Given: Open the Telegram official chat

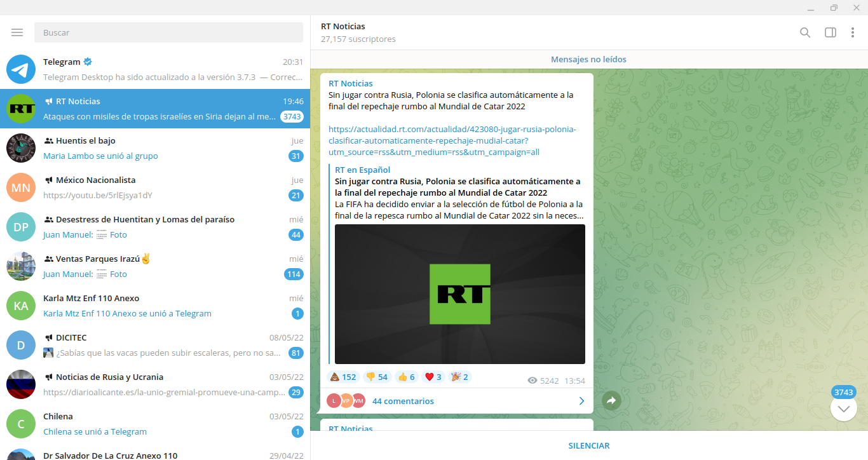Looking at the screenshot, I should click(x=155, y=69).
